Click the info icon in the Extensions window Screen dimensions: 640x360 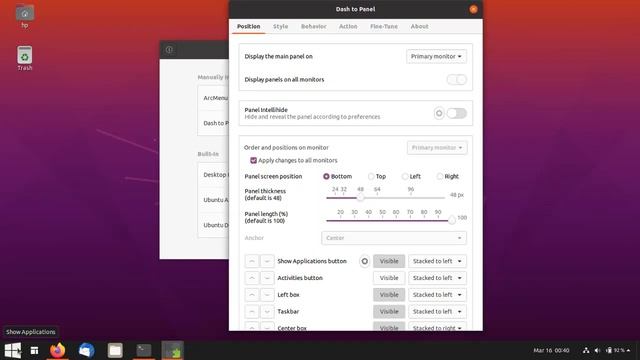pos(169,50)
